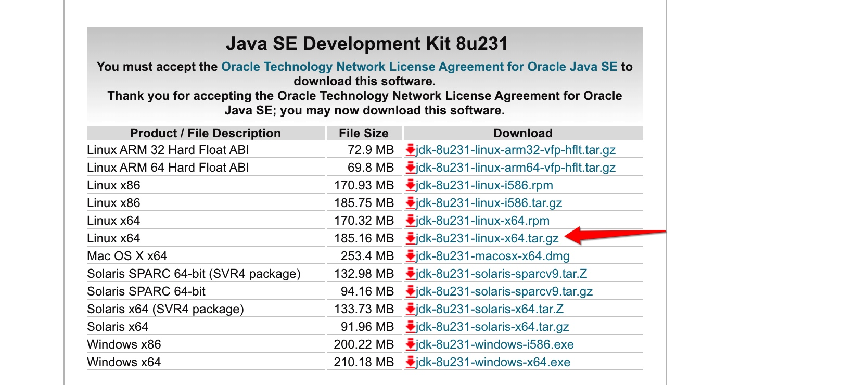Viewport: 868px width, 385px height.
Task: Click download icon beside jdk-8u231-macosx-x64.dmg
Action: 411,256
